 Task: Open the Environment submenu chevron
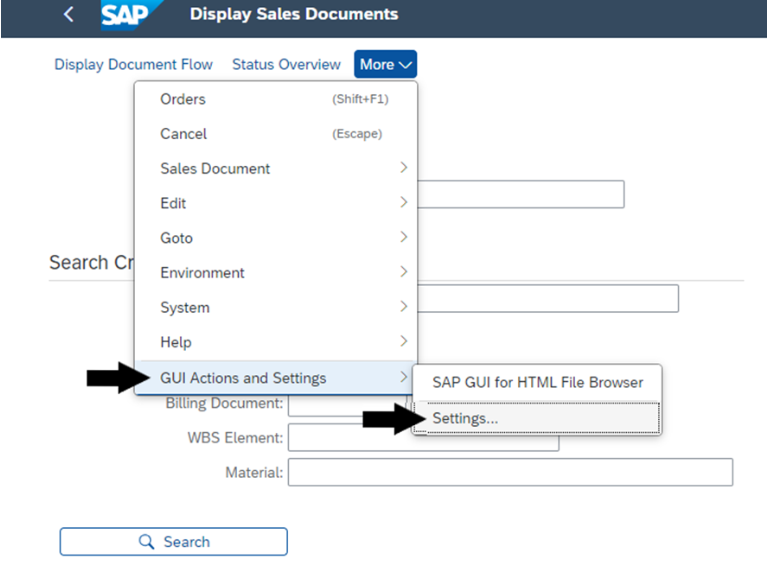tap(403, 272)
